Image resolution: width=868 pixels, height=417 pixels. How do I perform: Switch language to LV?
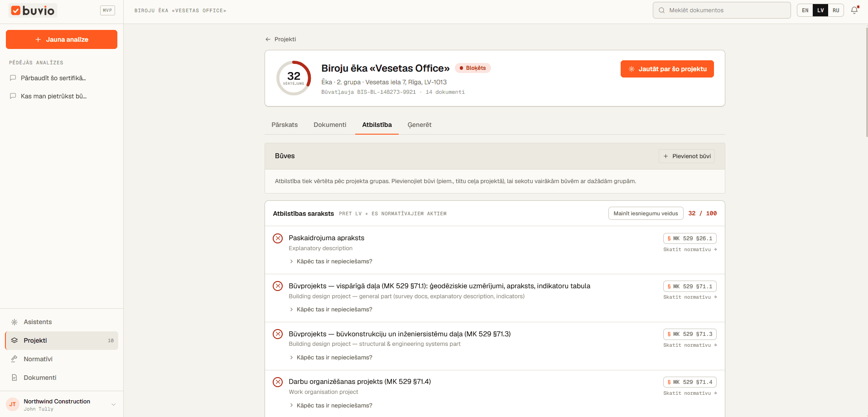pyautogui.click(x=820, y=10)
